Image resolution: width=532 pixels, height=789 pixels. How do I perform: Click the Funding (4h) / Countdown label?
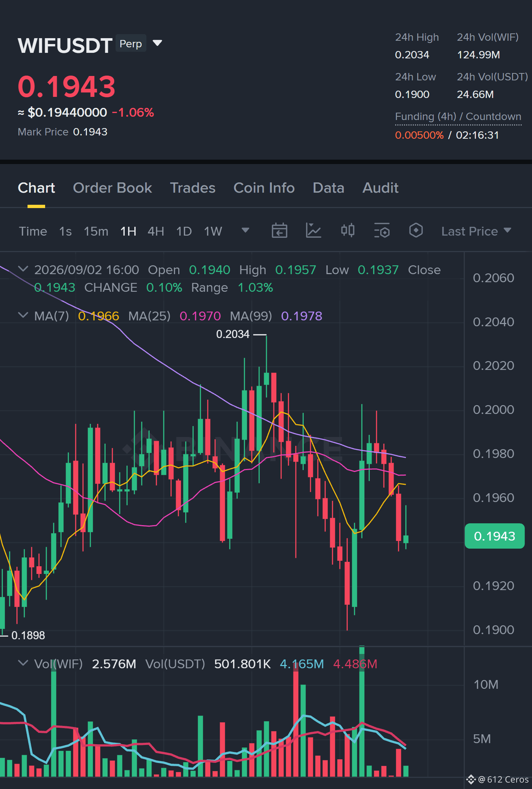458,117
